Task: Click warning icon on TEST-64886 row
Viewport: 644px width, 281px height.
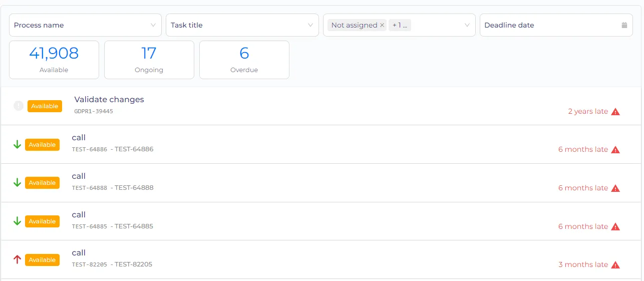Action: tap(615, 150)
